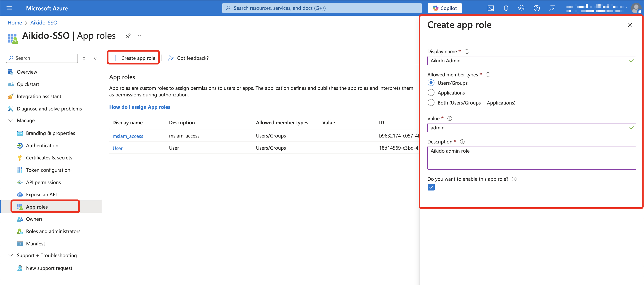Image resolution: width=644 pixels, height=285 pixels.
Task: Click the sidebar Search box
Action: pos(42,58)
